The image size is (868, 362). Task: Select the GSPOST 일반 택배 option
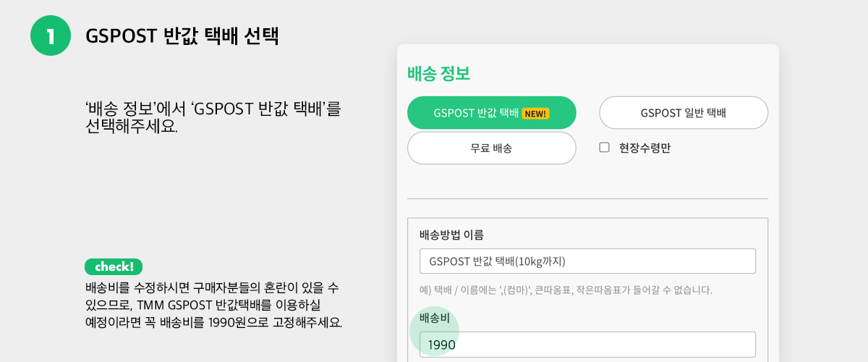tap(684, 113)
